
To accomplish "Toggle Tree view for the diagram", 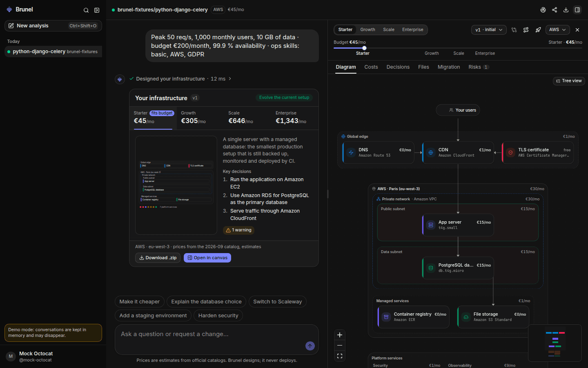I will (x=569, y=81).
